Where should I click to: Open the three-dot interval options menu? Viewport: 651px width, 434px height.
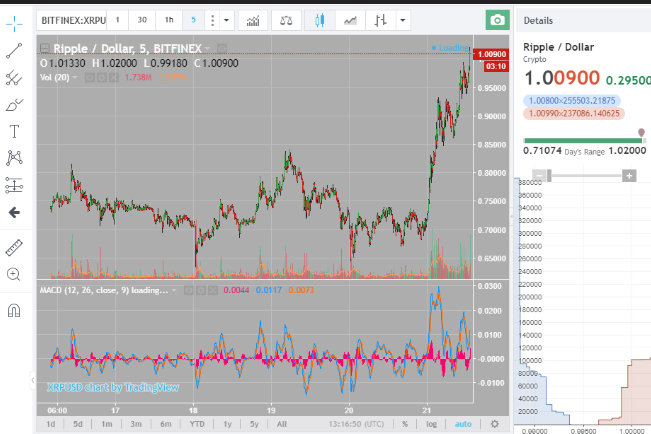click(213, 20)
